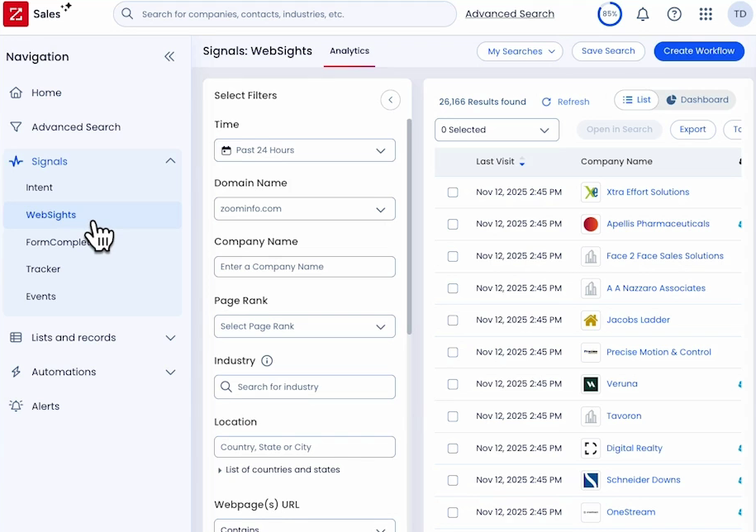756x532 pixels.
Task: Switch to Dashboard view
Action: 697,100
